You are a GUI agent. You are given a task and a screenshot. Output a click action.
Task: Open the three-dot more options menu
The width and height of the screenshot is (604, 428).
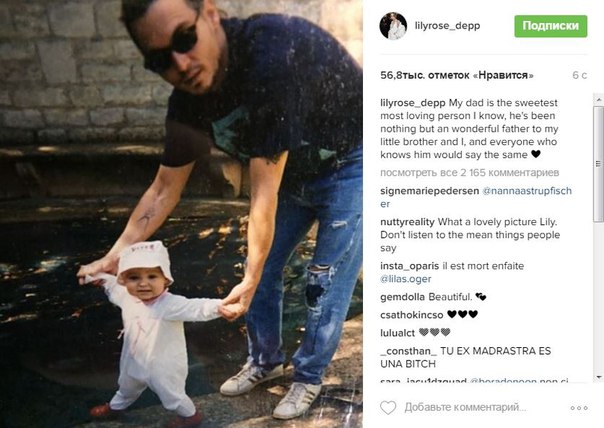(x=579, y=408)
